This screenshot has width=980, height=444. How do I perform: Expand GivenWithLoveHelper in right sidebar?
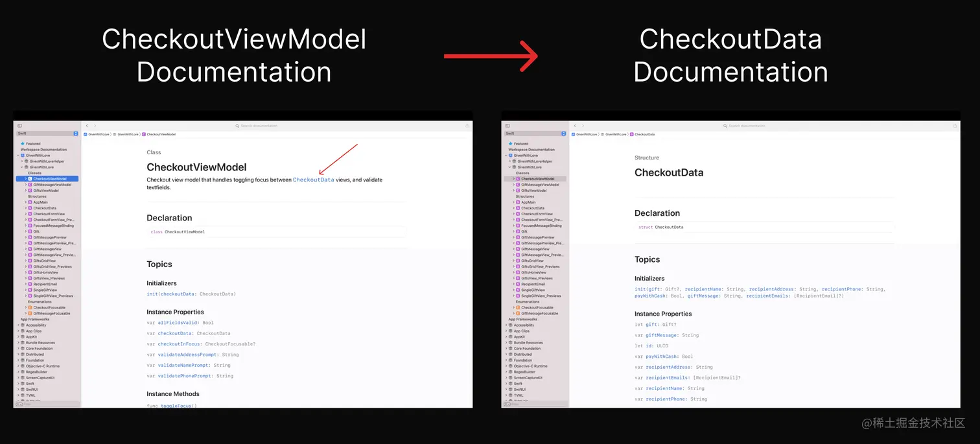point(510,161)
